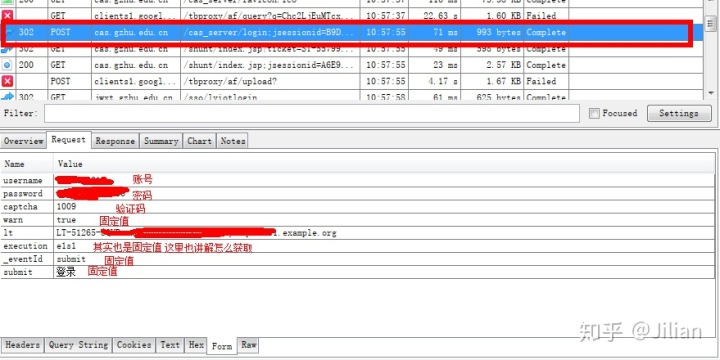Show the Hex view tab
720x360 pixels.
pyautogui.click(x=196, y=344)
